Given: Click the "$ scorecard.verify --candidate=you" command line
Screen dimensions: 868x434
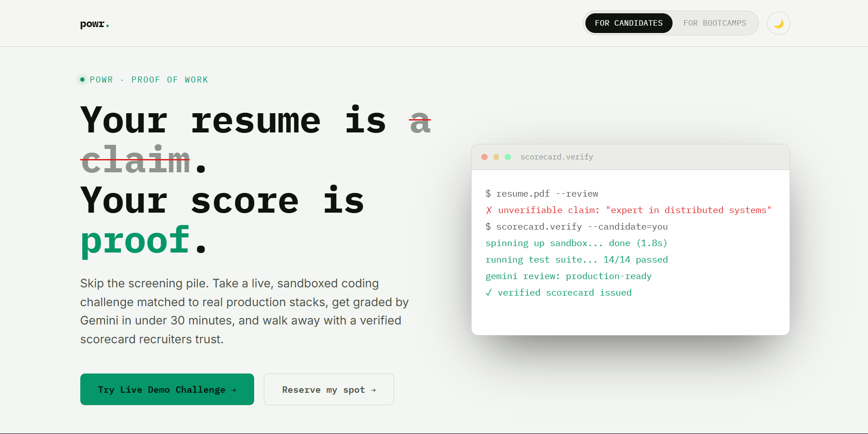Looking at the screenshot, I should [x=577, y=227].
